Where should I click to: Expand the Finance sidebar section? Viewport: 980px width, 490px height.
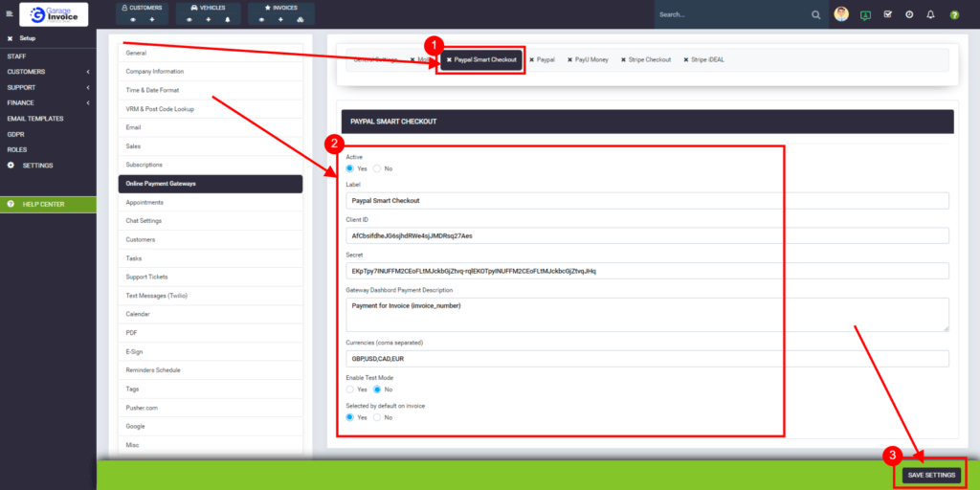(48, 102)
